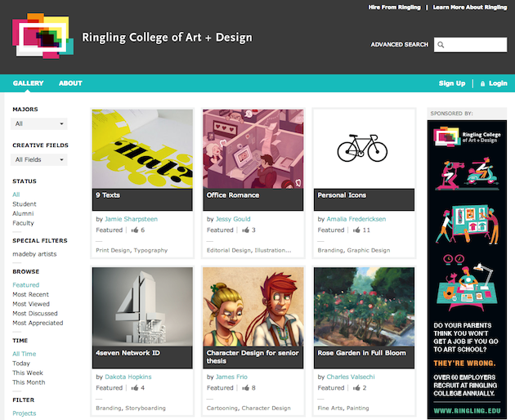
Task: Open the Office Romance thumbnail
Action: click(253, 149)
